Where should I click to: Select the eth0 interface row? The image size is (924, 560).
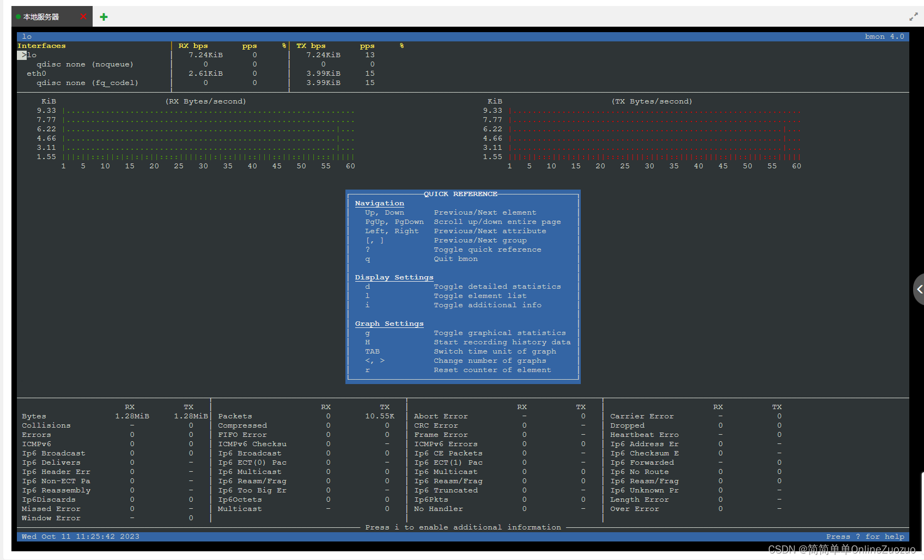pos(202,74)
